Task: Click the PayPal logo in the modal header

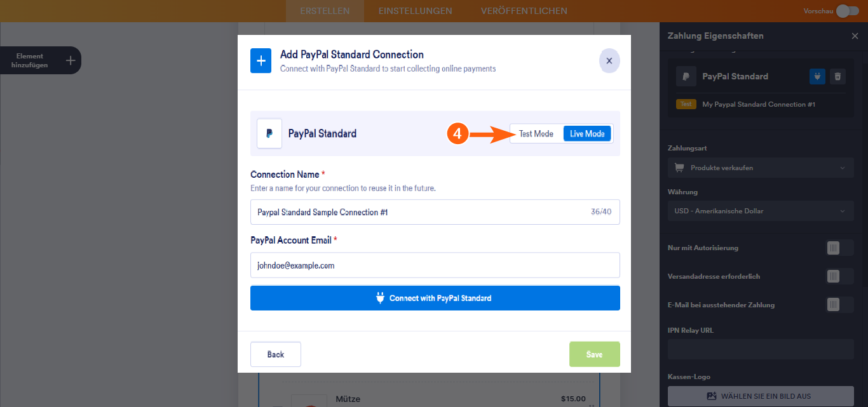Action: (269, 133)
